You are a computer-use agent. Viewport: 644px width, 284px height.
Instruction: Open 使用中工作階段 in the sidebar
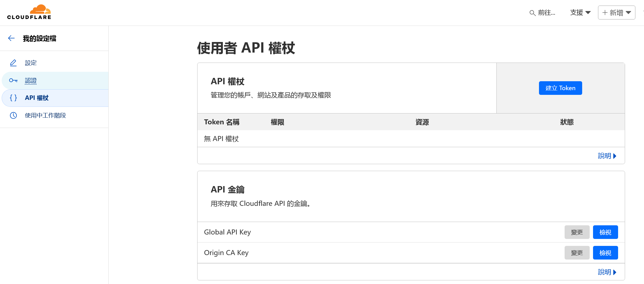(45, 115)
